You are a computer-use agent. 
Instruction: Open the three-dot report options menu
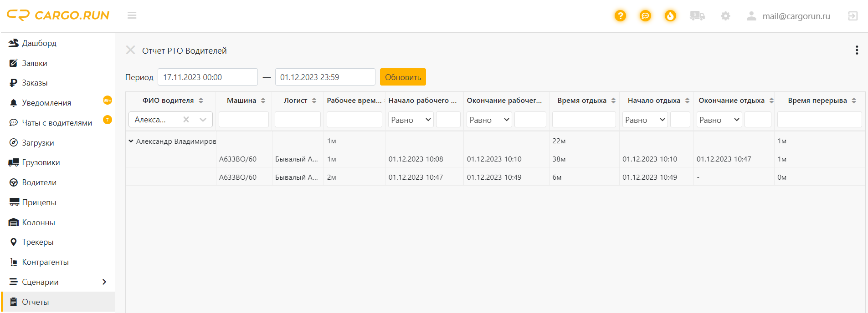(x=857, y=50)
